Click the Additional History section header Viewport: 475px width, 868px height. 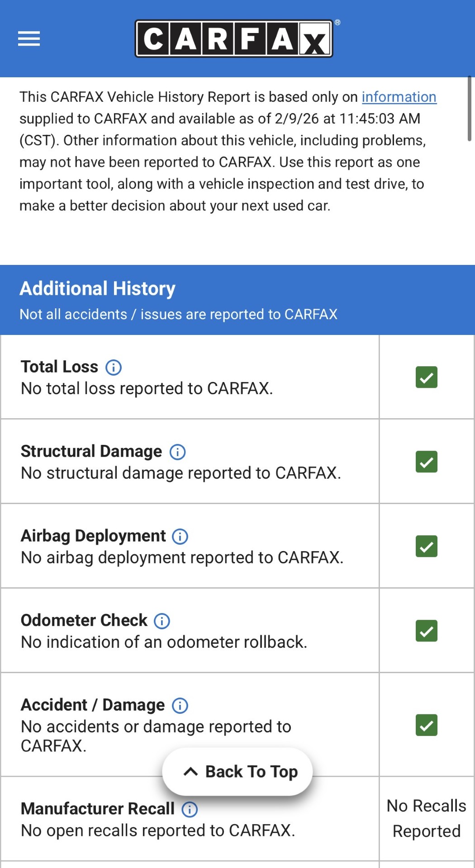point(97,289)
